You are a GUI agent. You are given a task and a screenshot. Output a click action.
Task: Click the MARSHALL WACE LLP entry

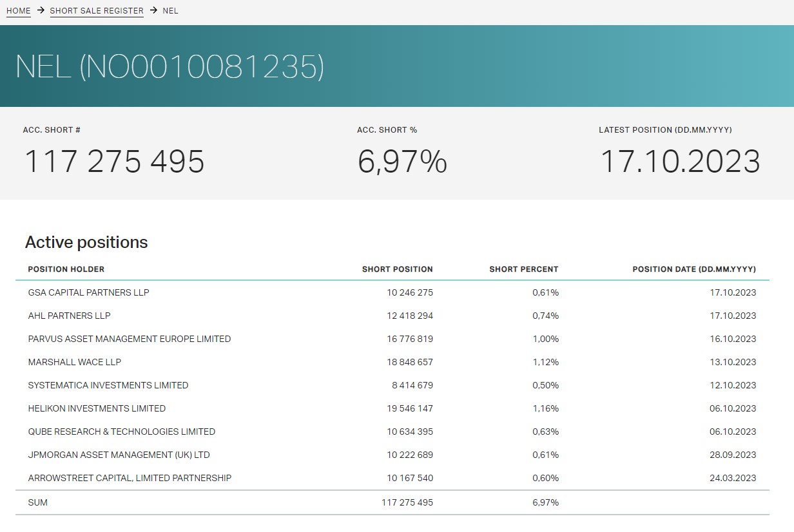74,362
